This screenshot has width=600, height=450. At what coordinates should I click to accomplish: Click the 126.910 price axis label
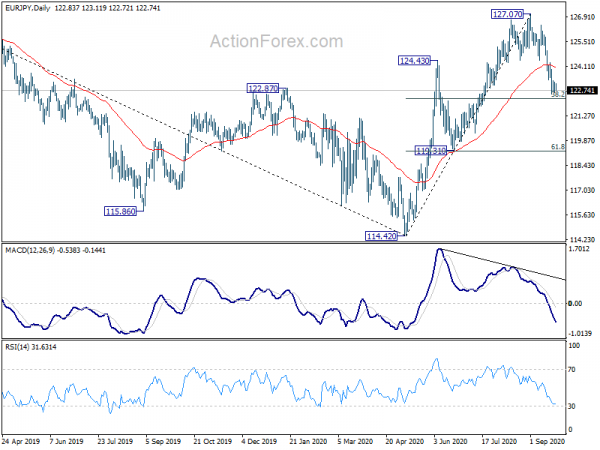582,17
